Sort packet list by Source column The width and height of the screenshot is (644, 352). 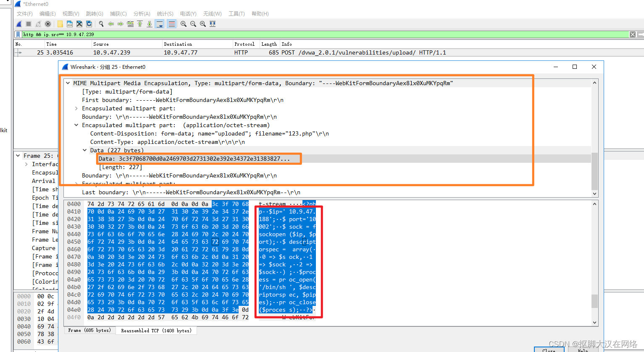[127, 44]
